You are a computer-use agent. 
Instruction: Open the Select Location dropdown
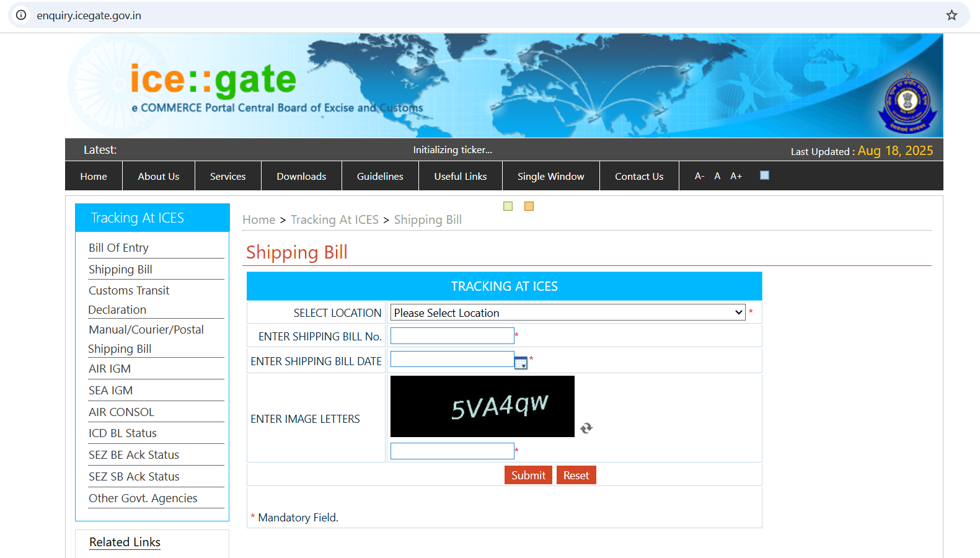point(568,312)
